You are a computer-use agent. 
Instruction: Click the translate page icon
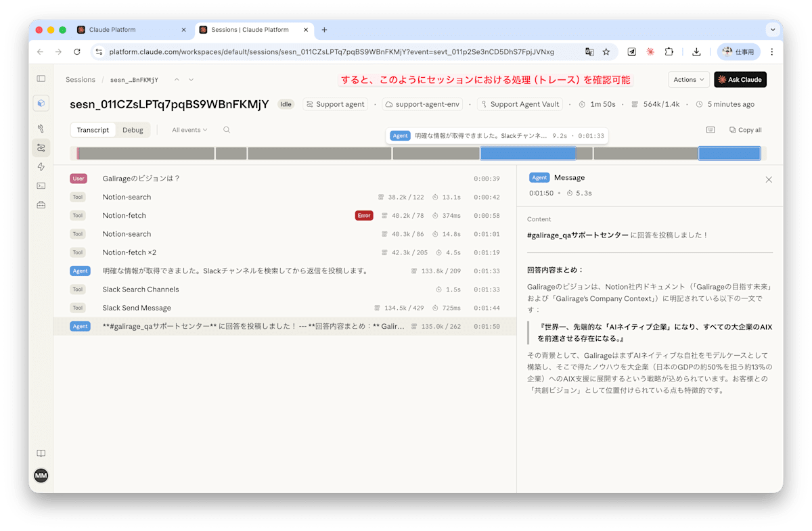click(589, 51)
